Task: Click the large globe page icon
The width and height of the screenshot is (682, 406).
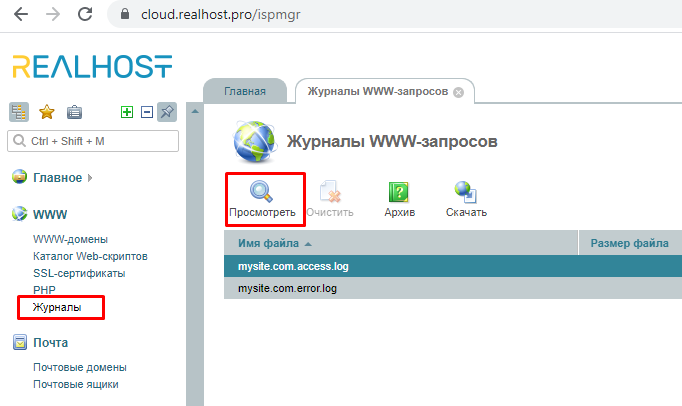Action: [x=254, y=141]
